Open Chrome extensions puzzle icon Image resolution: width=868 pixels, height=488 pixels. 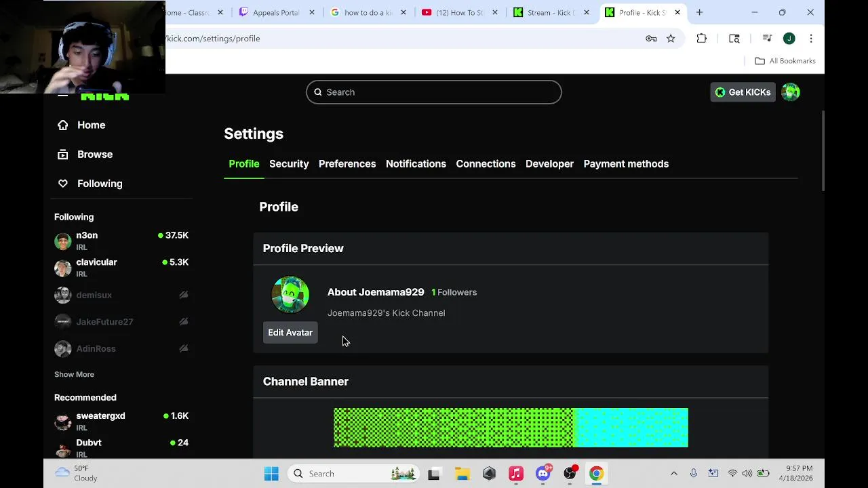click(702, 39)
